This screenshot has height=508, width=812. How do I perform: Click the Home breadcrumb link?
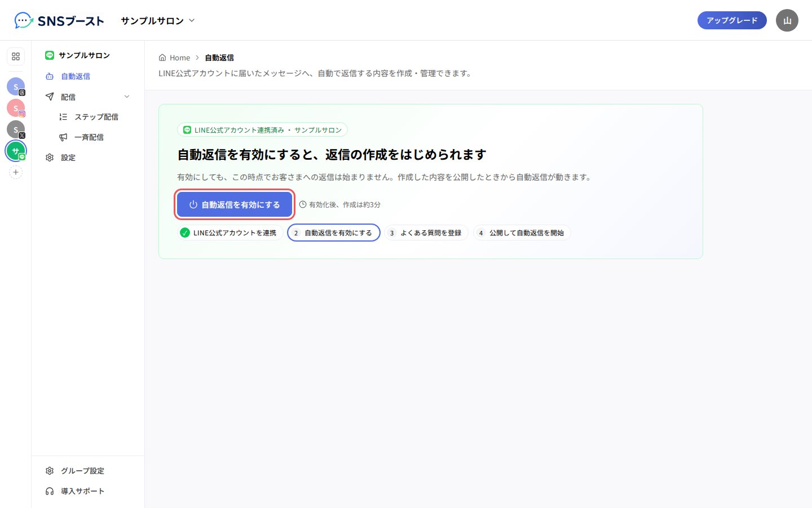(x=174, y=58)
